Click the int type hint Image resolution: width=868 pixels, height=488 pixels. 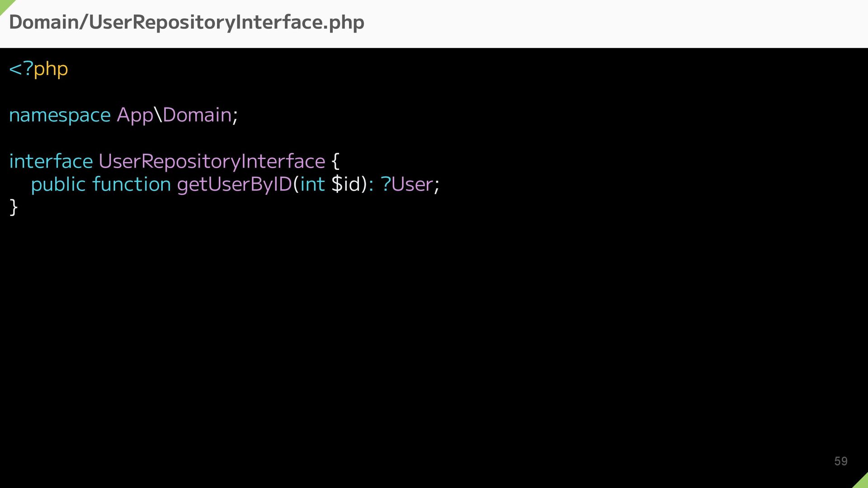click(312, 184)
